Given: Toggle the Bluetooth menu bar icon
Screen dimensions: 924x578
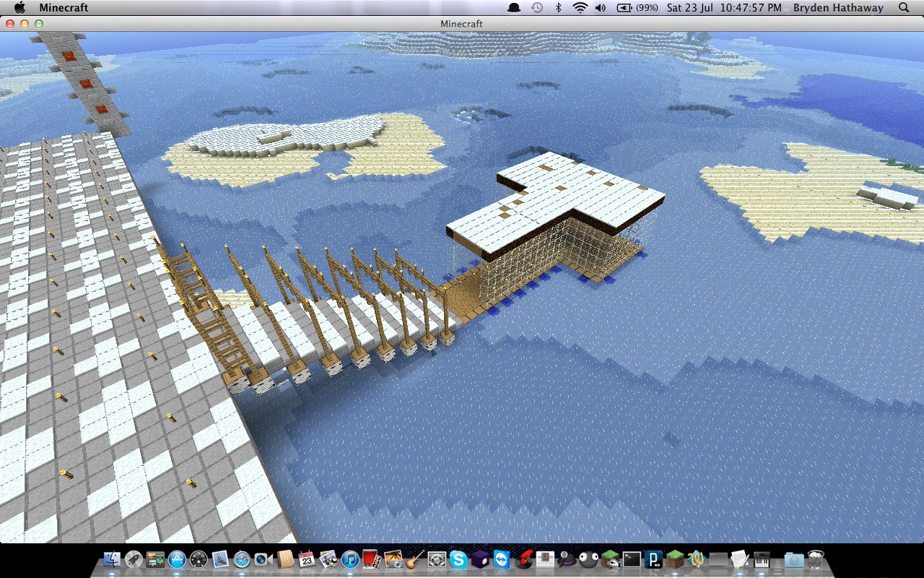Looking at the screenshot, I should coord(559,8).
